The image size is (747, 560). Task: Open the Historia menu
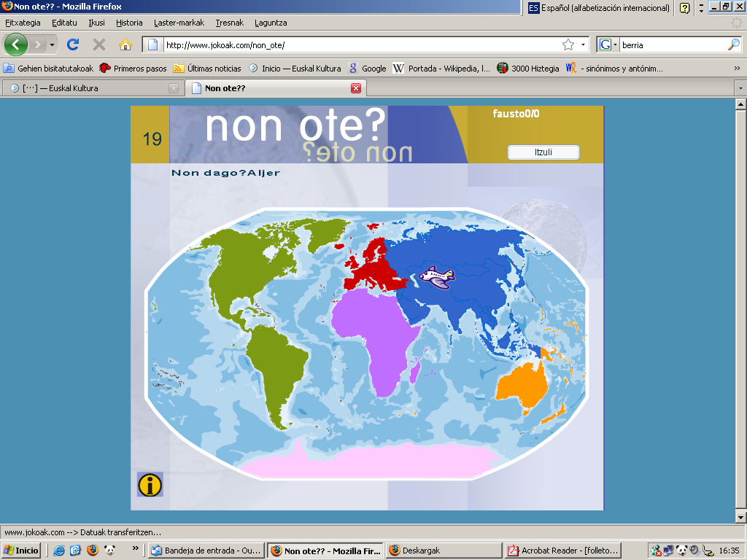click(129, 23)
